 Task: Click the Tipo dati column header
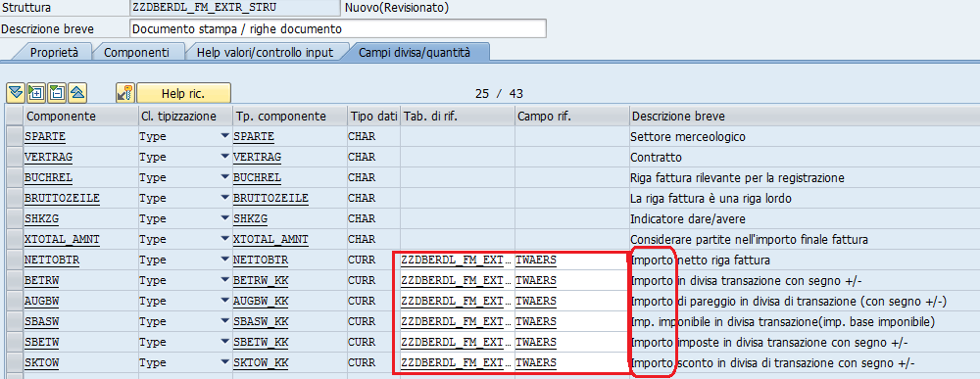click(373, 117)
